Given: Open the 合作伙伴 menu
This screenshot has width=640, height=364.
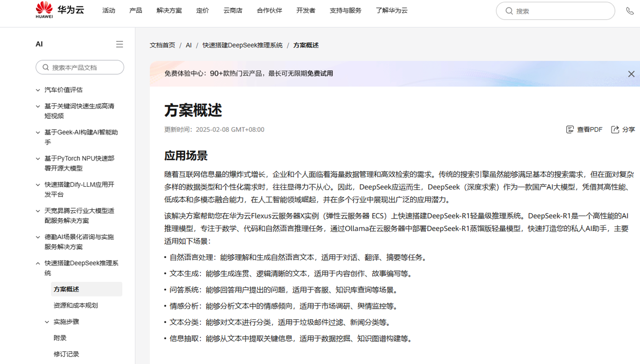Looking at the screenshot, I should pos(269,11).
